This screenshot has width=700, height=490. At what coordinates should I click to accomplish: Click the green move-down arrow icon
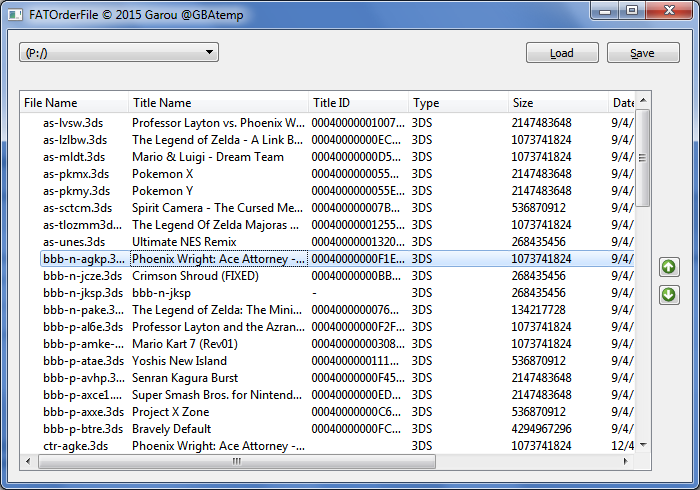pos(669,295)
